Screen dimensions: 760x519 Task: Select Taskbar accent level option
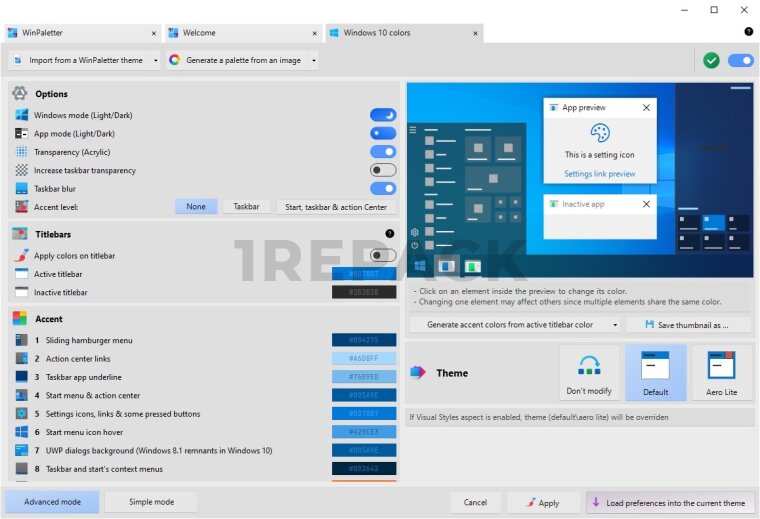(x=246, y=207)
